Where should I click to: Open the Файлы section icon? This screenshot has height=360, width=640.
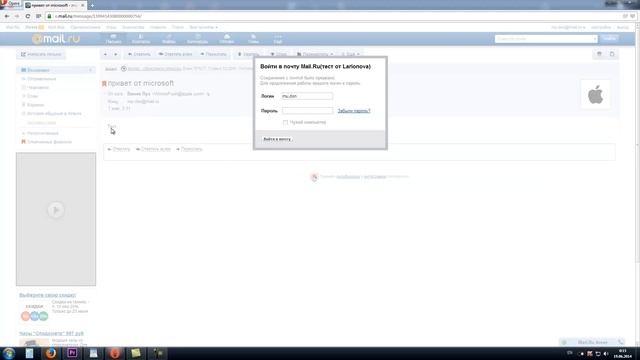169,39
